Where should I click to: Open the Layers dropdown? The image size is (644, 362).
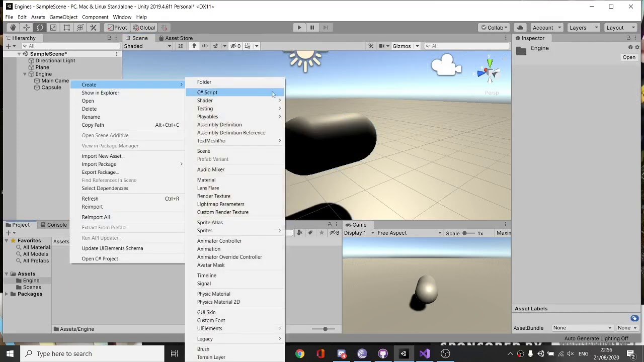pyautogui.click(x=583, y=28)
